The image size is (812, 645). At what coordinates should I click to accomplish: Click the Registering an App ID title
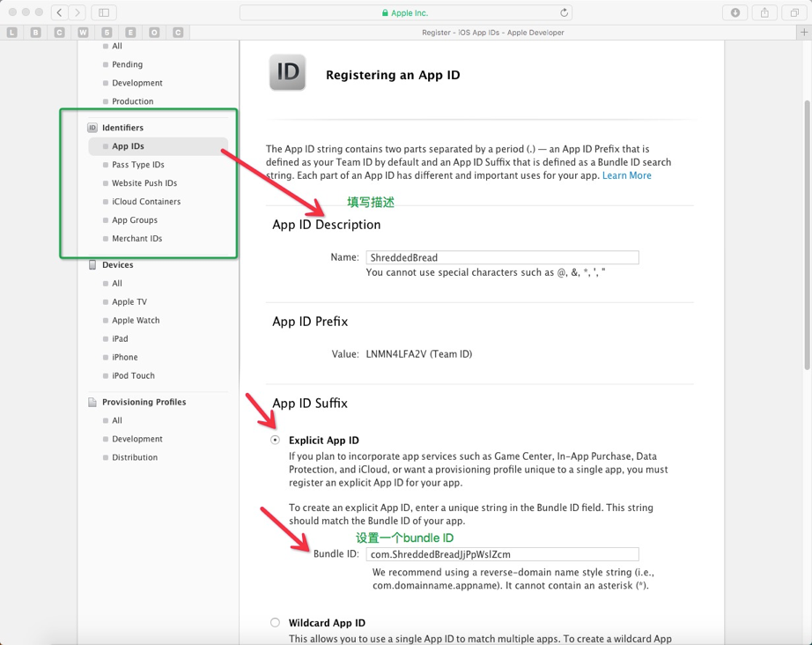click(x=393, y=75)
